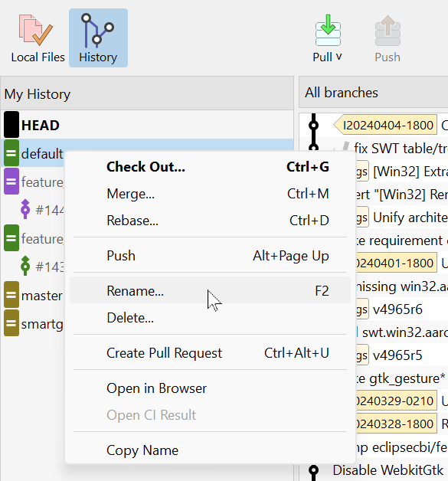The height and width of the screenshot is (481, 448).
Task: Click the green icon beside default branch
Action: click(11, 153)
